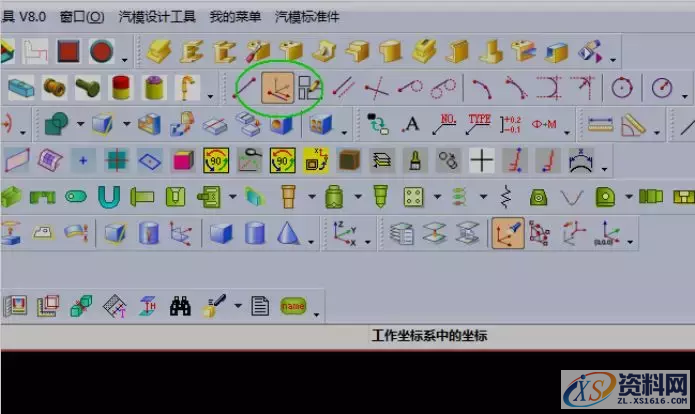
Task: Click the document list page icon
Action: (260, 306)
